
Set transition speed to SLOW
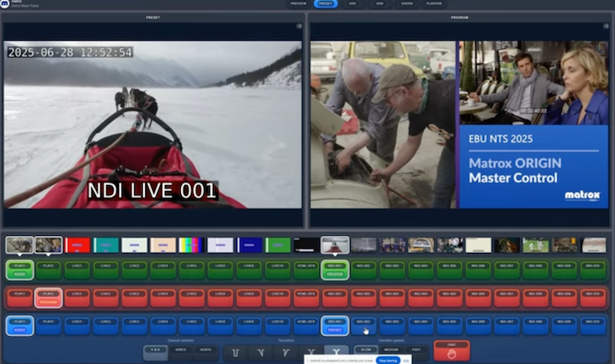tap(366, 350)
